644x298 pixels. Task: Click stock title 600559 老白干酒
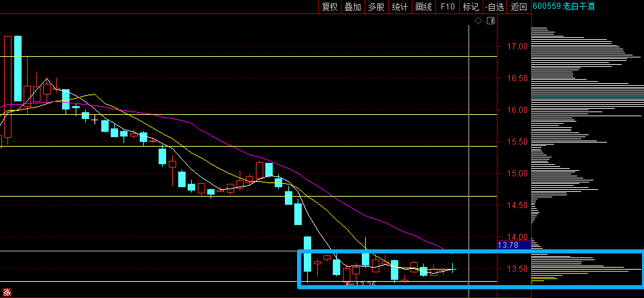564,6
